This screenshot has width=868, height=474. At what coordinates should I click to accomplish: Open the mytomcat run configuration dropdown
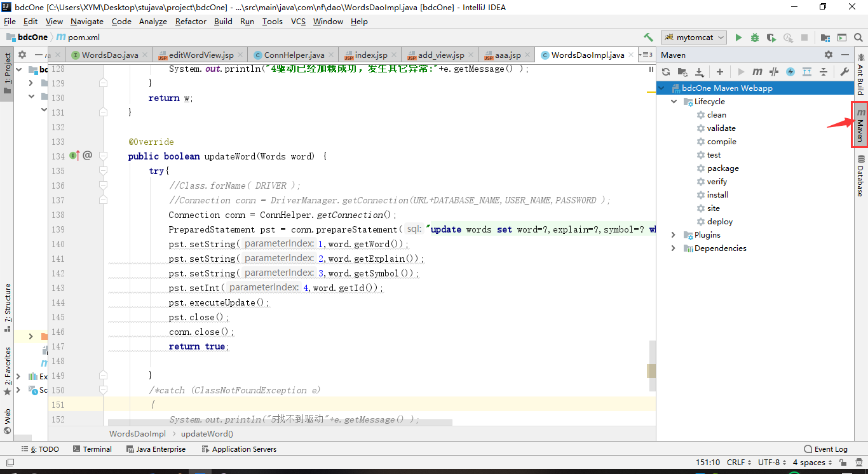[694, 37]
